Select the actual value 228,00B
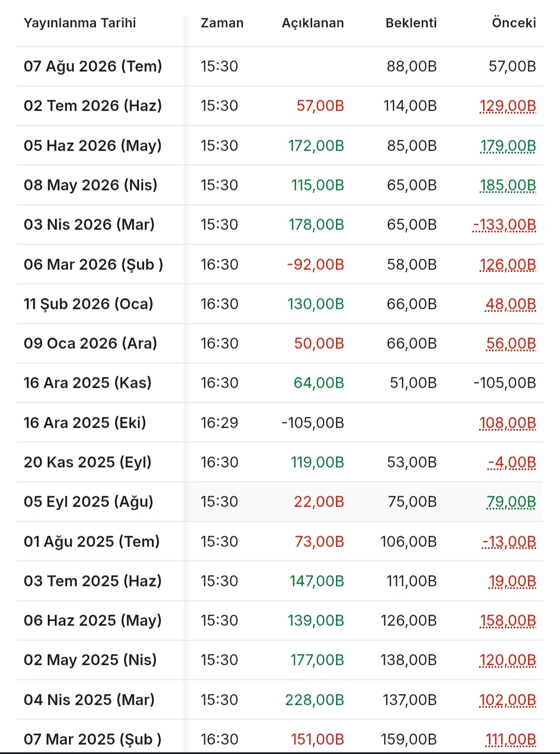 point(315,700)
